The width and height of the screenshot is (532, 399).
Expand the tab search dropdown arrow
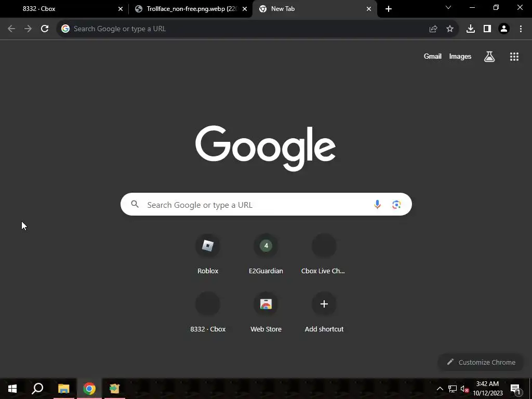pyautogui.click(x=448, y=7)
